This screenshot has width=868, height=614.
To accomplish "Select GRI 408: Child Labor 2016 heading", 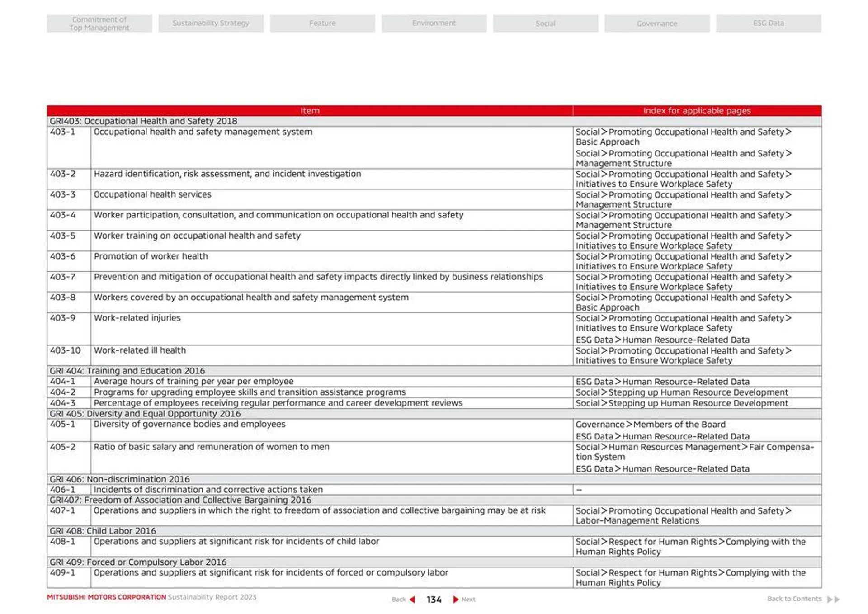I will 103,531.
